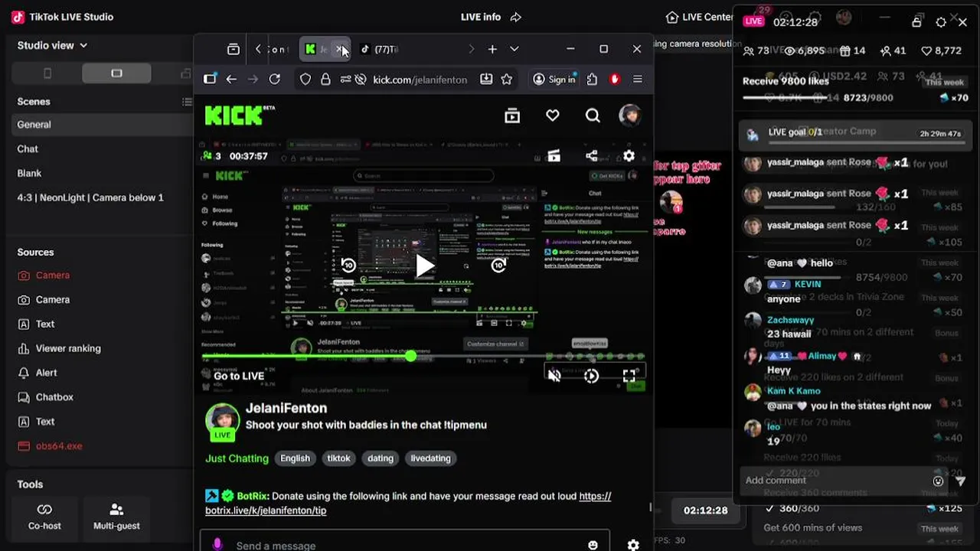Open the browser hamburger menu
This screenshot has height=551, width=980.
[x=637, y=79]
